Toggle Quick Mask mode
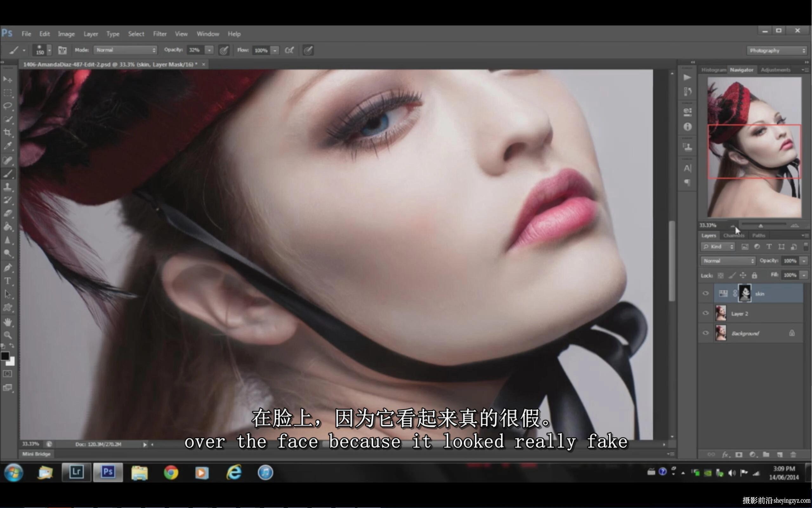This screenshot has height=508, width=812. (7, 374)
